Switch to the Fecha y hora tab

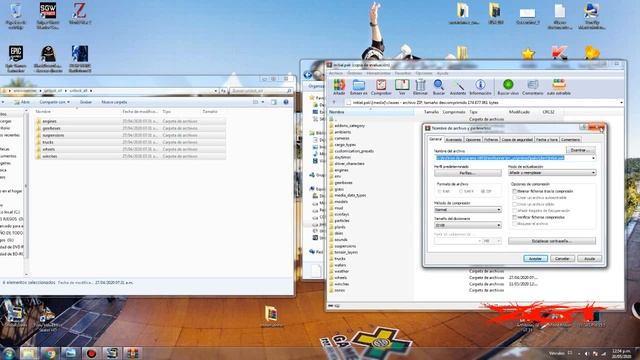click(x=547, y=140)
